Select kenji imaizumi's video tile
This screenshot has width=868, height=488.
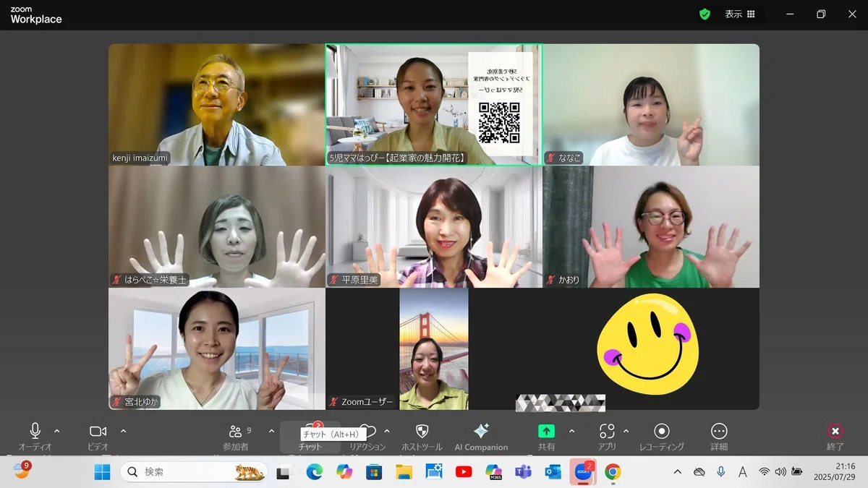point(216,105)
